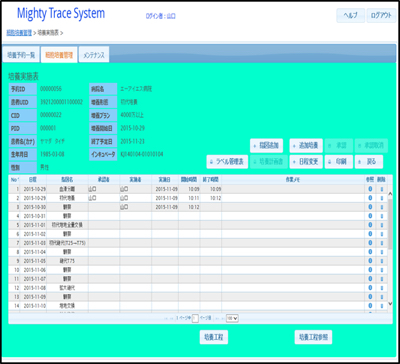Click the 日程変更 button

306,162
